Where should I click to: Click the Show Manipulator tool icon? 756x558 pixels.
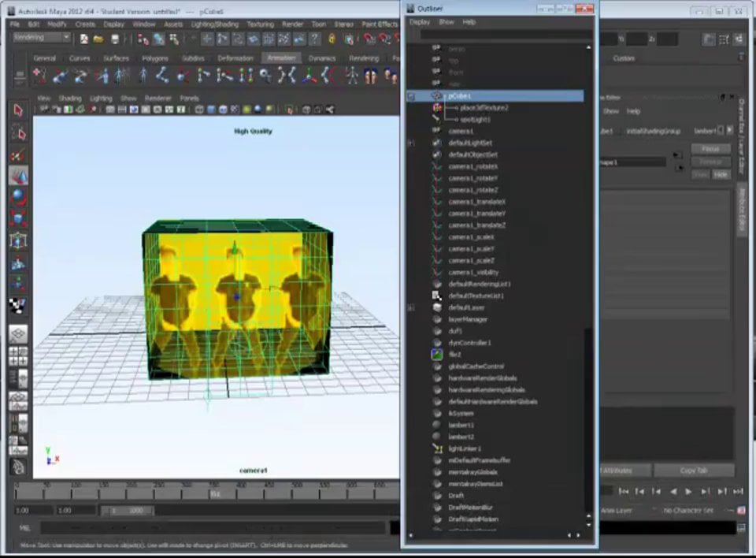click(18, 284)
